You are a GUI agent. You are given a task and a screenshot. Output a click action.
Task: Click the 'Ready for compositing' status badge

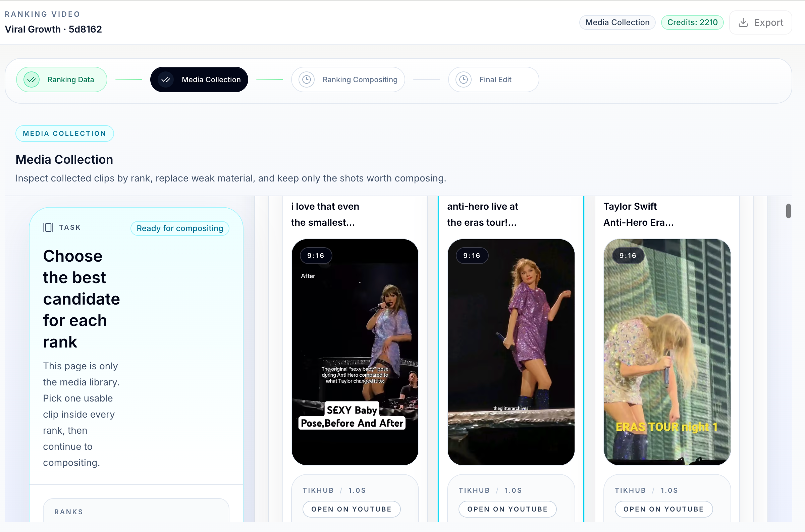pyautogui.click(x=179, y=228)
